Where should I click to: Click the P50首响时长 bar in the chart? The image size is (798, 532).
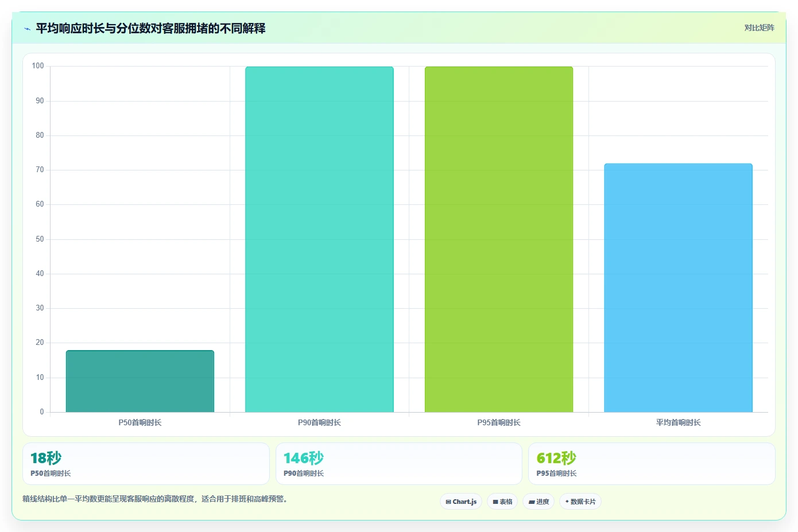[x=140, y=381]
